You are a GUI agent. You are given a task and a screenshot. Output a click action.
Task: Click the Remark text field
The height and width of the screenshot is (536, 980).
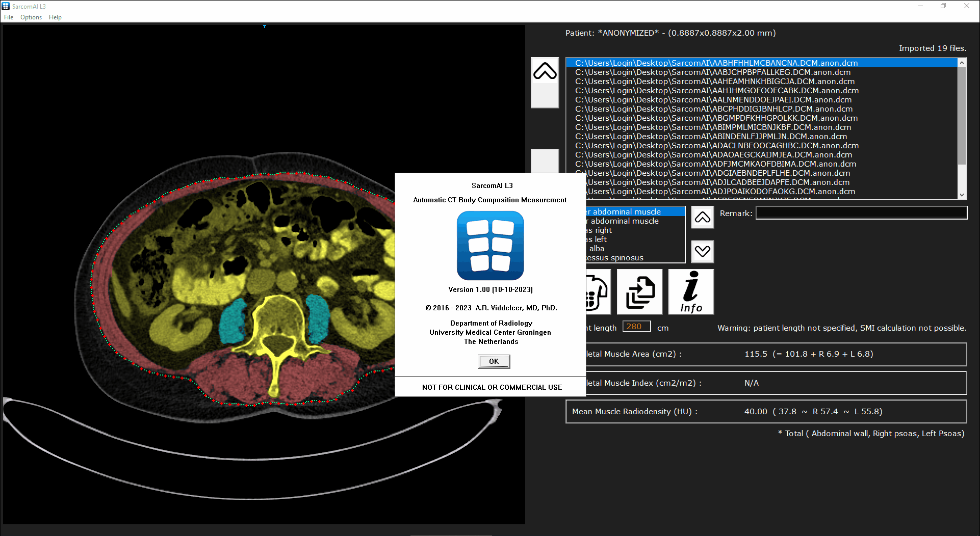861,213
